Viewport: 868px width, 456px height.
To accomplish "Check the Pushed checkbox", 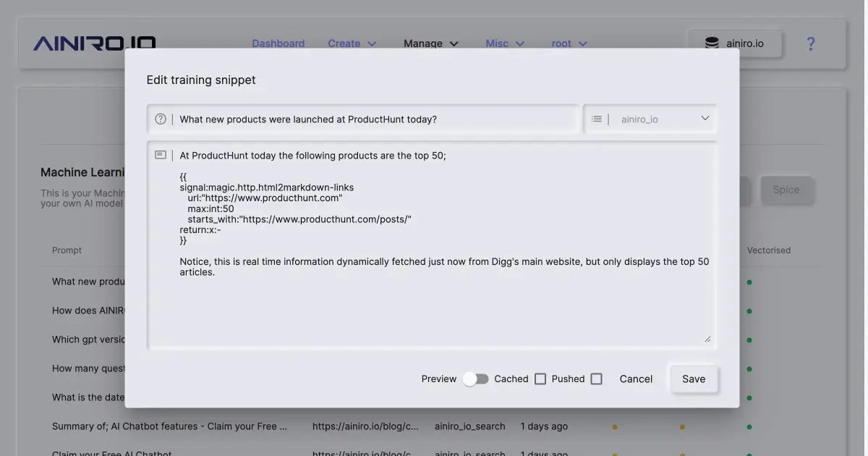I will click(596, 379).
